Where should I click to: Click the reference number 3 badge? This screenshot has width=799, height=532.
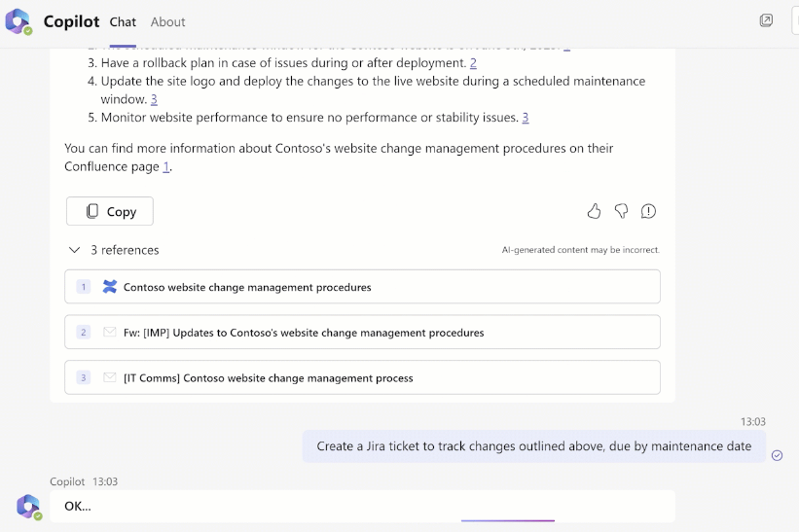click(x=84, y=377)
